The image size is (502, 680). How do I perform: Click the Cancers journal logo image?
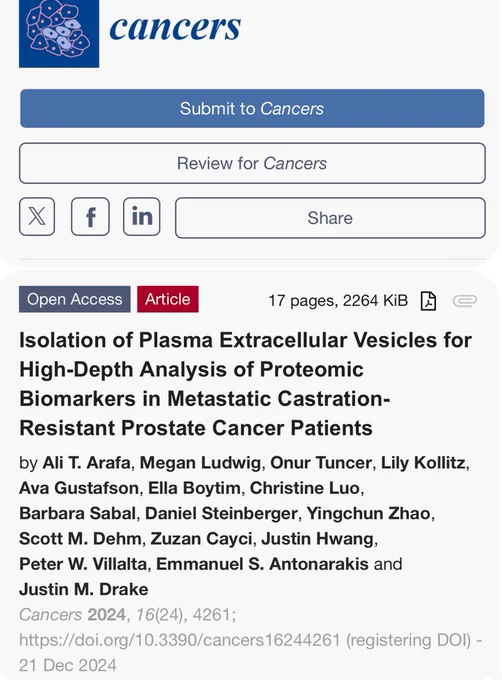click(59, 33)
